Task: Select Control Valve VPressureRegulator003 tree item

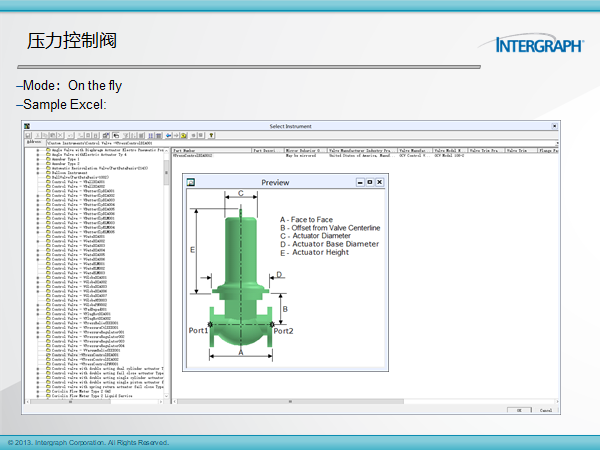Action: (88, 341)
